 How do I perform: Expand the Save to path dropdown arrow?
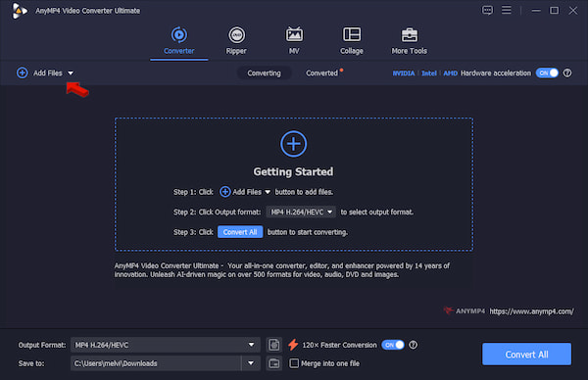[251, 363]
